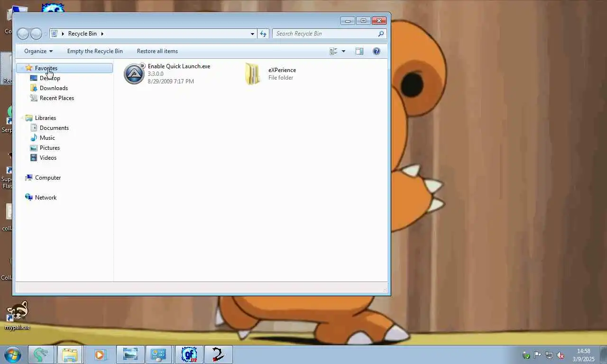
Task: Select Libraries in the navigation pane
Action: [x=46, y=118]
